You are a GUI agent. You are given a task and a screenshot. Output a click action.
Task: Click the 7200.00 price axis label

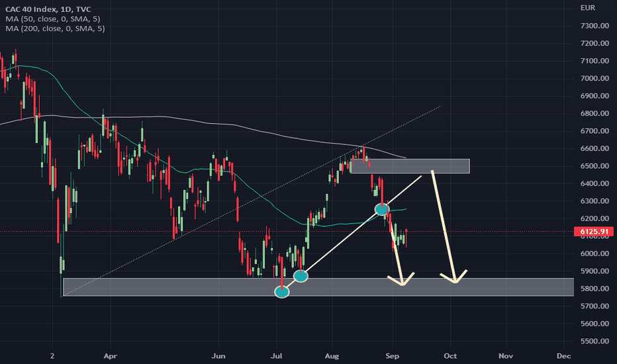594,43
